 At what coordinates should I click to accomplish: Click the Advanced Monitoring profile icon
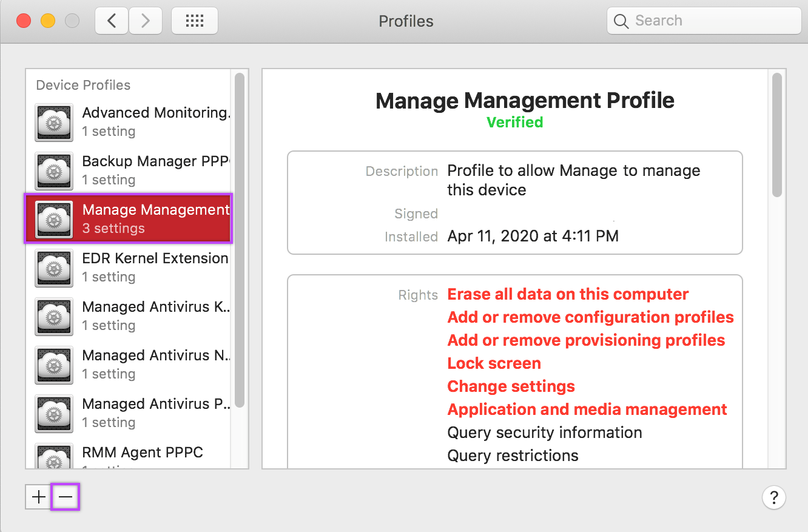tap(55, 122)
